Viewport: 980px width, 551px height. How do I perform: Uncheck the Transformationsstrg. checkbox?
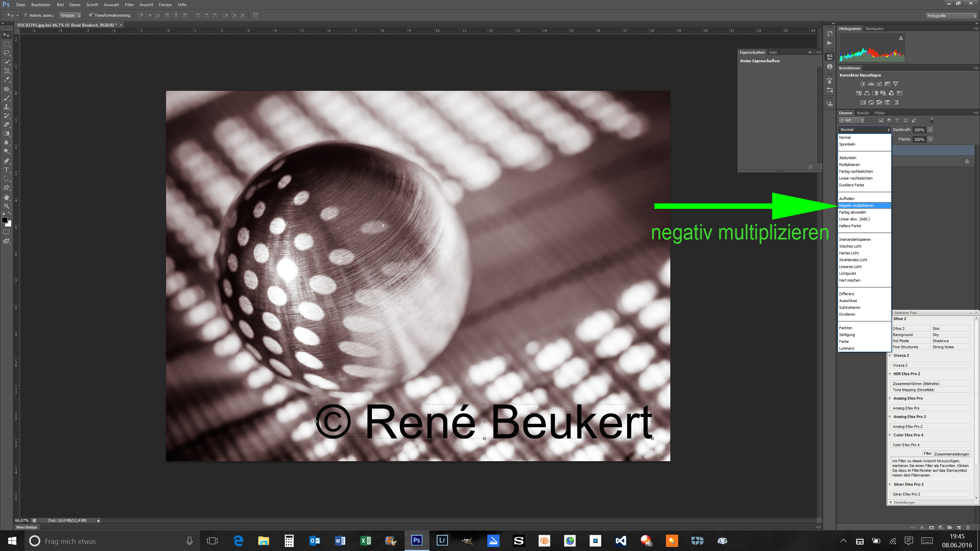[x=91, y=16]
